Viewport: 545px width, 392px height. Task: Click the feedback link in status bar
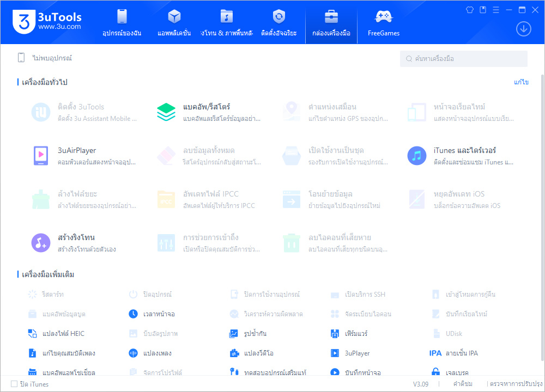[x=463, y=384]
